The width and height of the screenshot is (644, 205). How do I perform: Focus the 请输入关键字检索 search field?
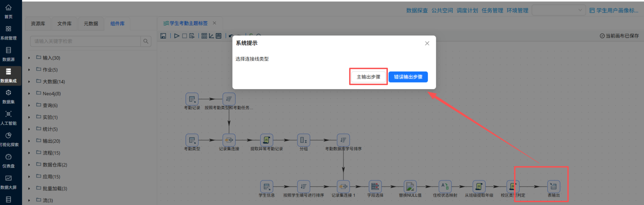point(85,41)
